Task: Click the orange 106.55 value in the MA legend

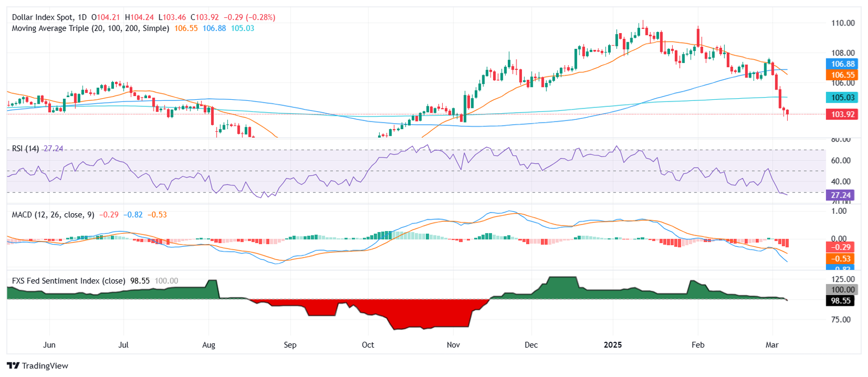Action: (x=186, y=28)
